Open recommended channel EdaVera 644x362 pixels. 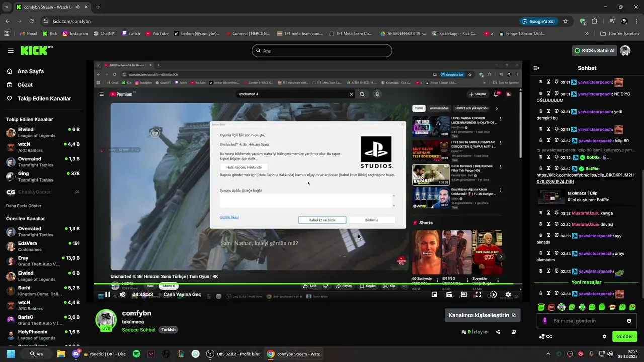click(43, 246)
